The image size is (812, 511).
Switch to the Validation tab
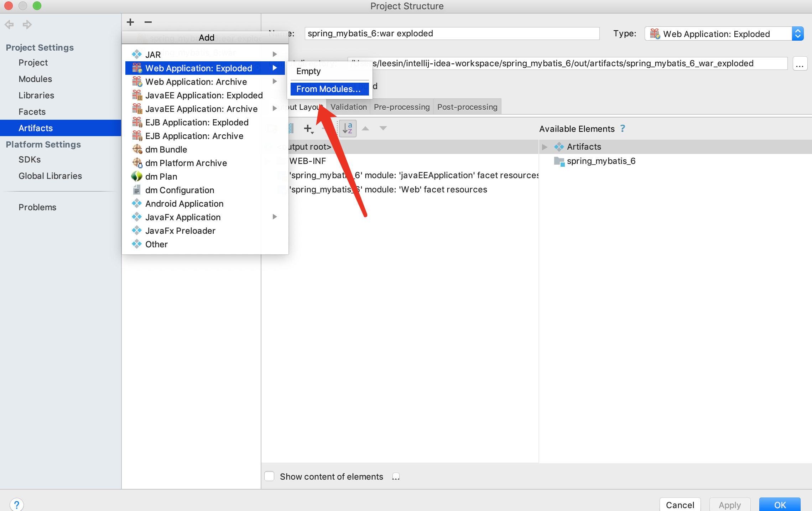coord(348,107)
